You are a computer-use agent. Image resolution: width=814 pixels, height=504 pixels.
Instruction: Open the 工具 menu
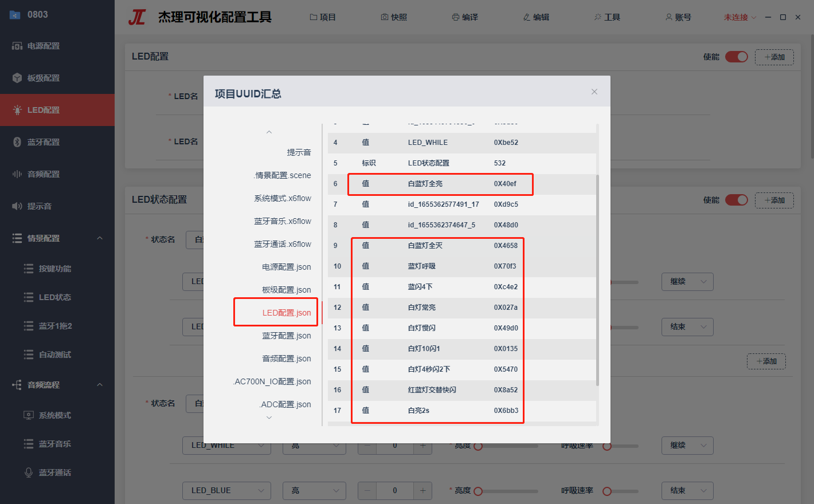tap(607, 17)
